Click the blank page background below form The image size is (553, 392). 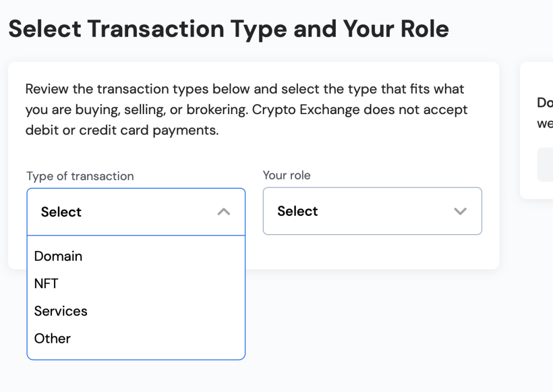click(x=378, y=335)
